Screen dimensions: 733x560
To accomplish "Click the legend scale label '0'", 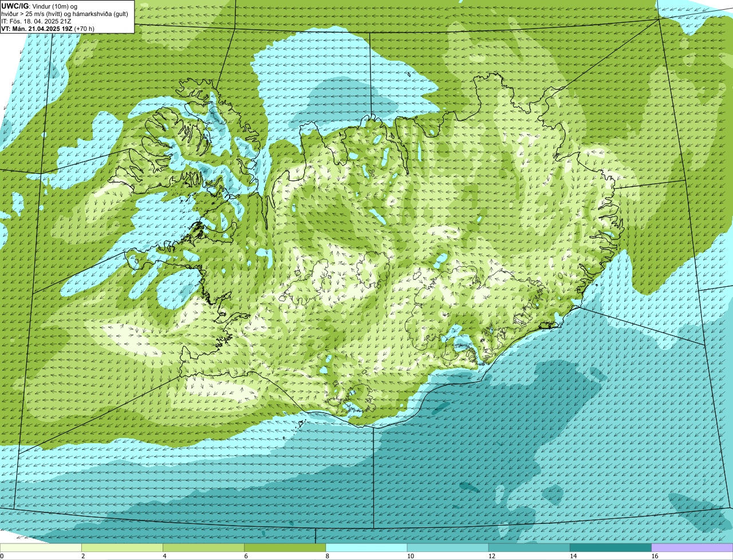I will 2,556.
